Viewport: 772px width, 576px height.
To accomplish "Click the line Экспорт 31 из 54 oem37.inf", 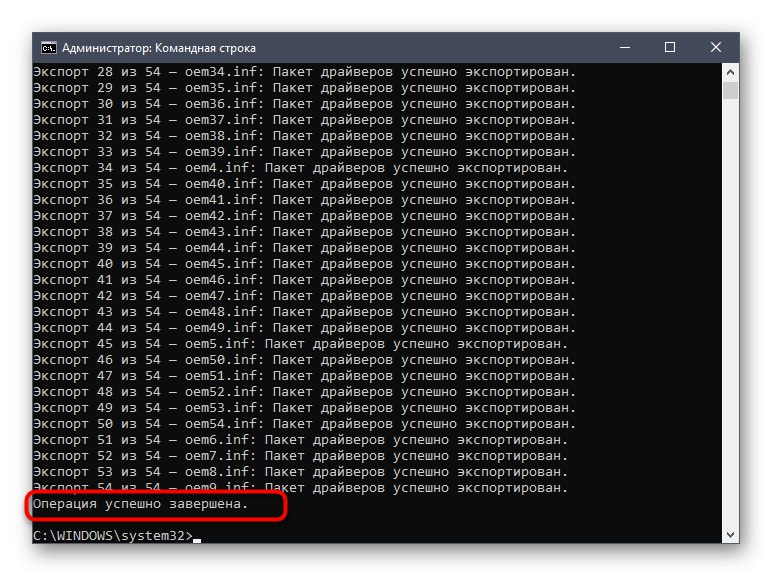I will [x=304, y=120].
